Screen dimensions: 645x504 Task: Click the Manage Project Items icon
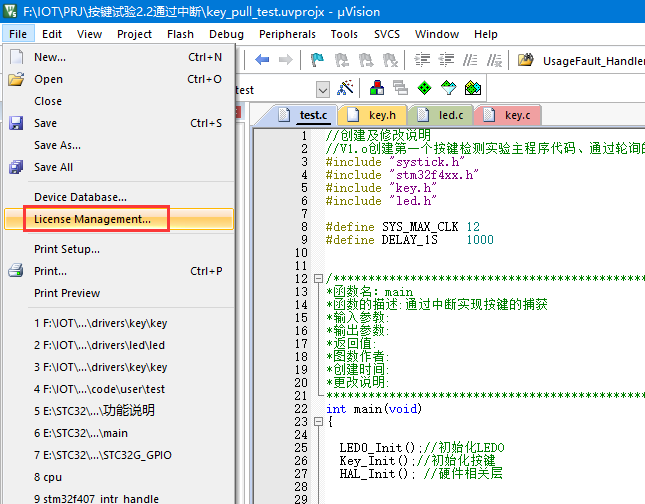click(377, 89)
